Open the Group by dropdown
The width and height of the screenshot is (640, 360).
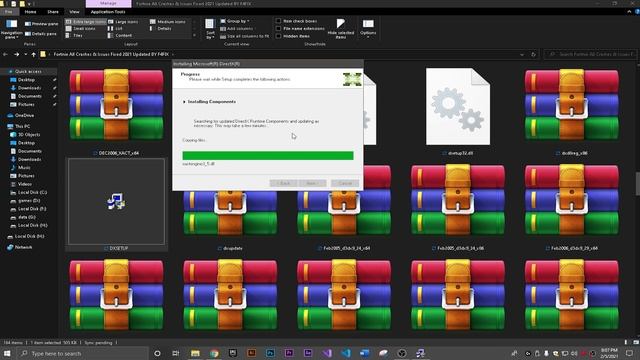(x=235, y=21)
